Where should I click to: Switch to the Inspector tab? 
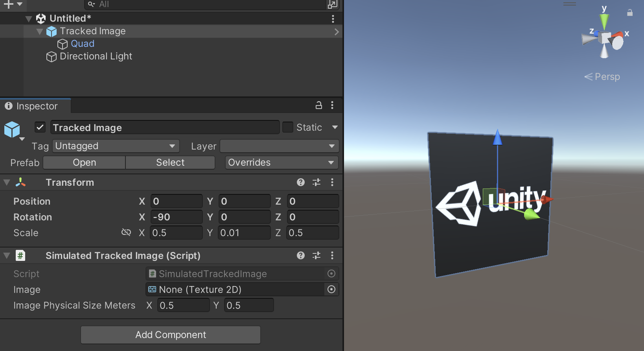pyautogui.click(x=35, y=106)
